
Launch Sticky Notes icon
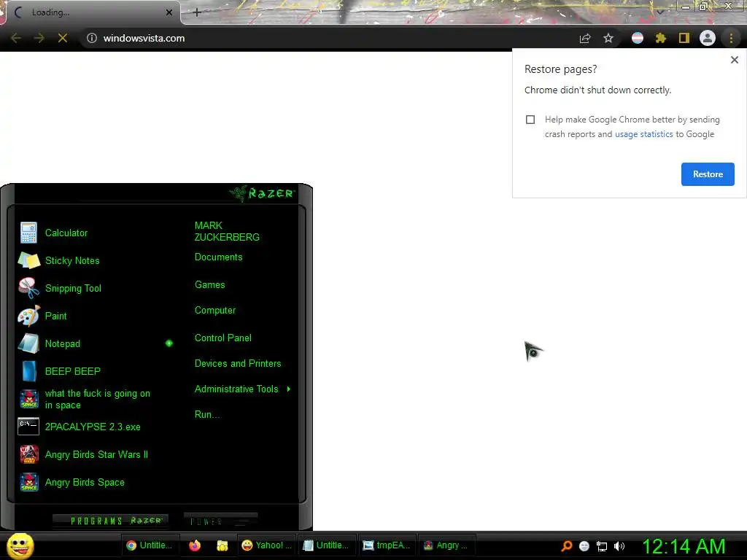pyautogui.click(x=28, y=260)
